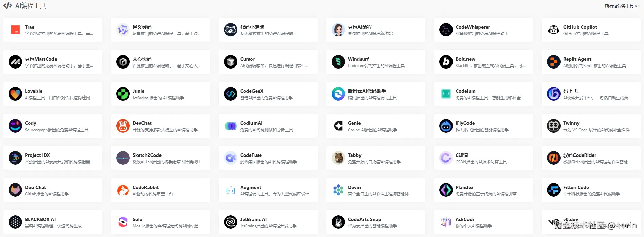Viewport: 644px width, 237px height.
Task: Click the Lovable heart icon
Action: click(15, 94)
